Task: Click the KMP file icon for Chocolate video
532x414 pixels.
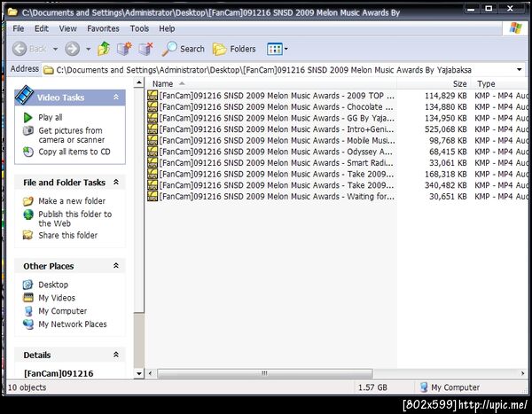Action: [153, 106]
